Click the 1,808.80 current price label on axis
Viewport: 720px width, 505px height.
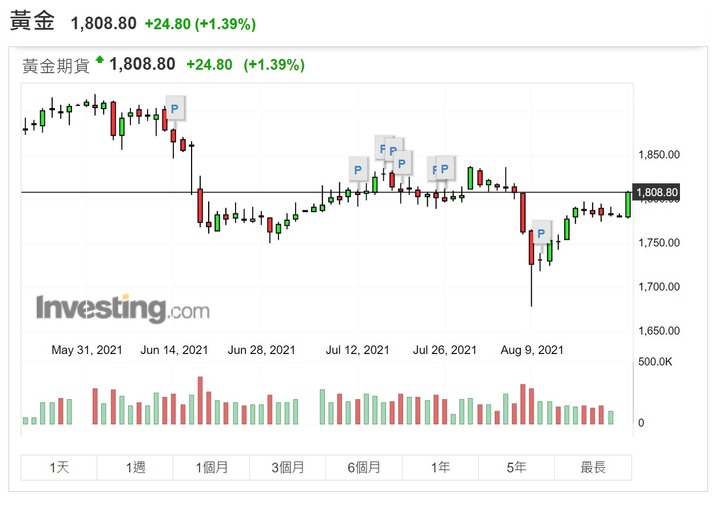pyautogui.click(x=657, y=192)
